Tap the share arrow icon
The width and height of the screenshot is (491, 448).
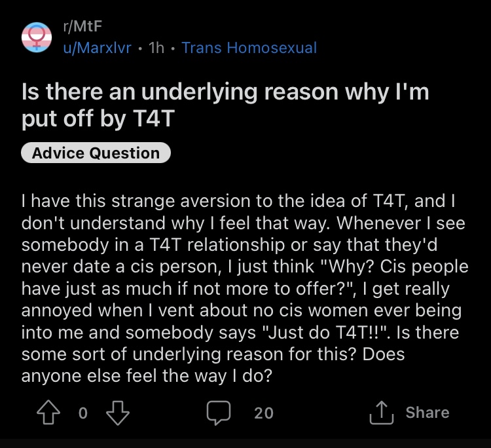(x=382, y=412)
